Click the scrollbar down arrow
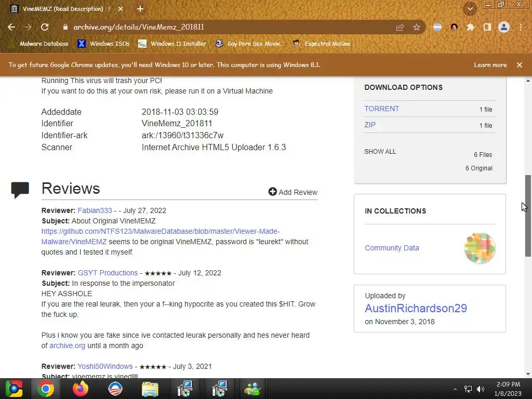The height and width of the screenshot is (399, 532). (528, 374)
